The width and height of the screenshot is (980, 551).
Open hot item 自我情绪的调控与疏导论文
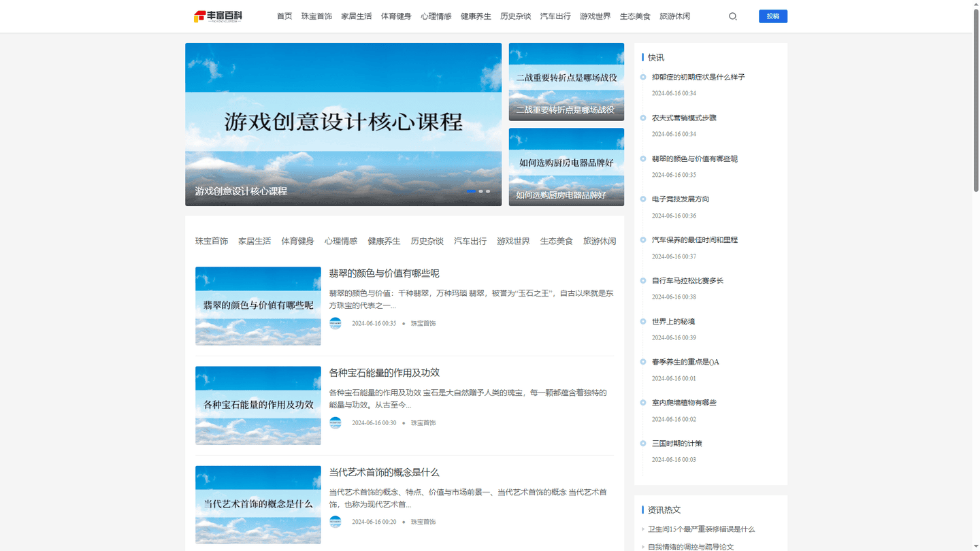point(691,547)
